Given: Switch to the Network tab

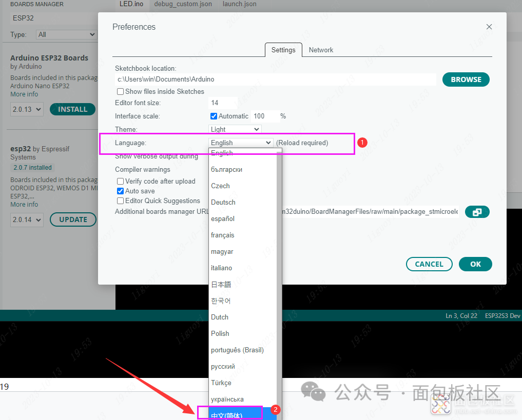Looking at the screenshot, I should 321,50.
